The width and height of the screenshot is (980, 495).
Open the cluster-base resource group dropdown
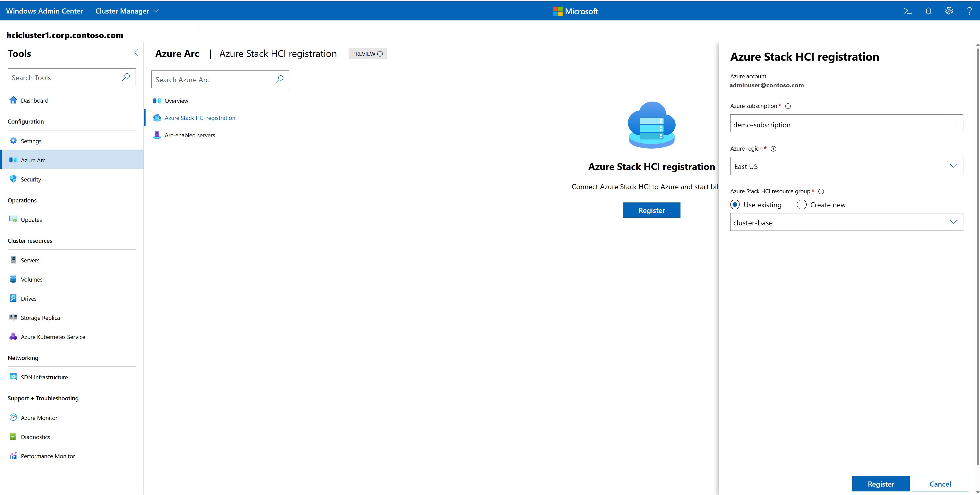953,222
